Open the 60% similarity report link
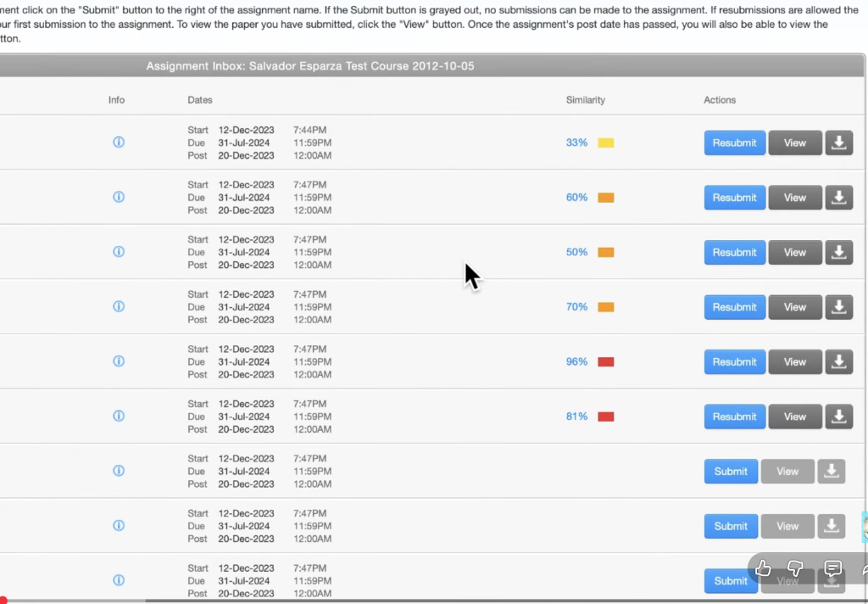868x604 pixels. coord(576,198)
